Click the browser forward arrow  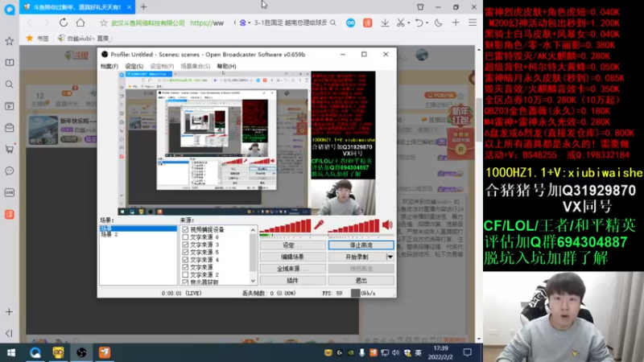click(46, 23)
